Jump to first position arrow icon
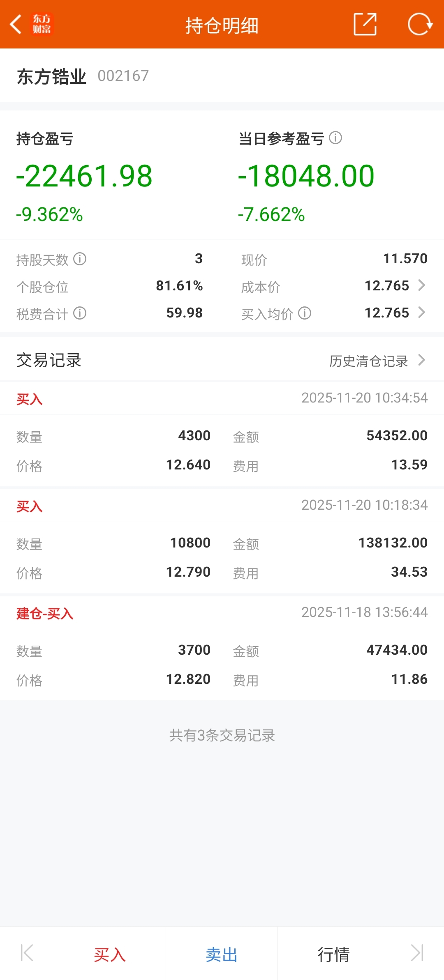The width and height of the screenshot is (444, 980). [x=27, y=953]
